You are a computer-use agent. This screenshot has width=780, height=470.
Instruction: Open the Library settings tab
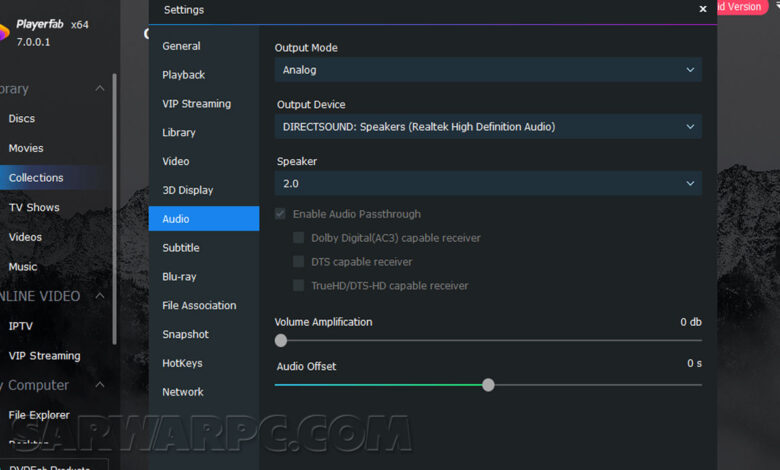[x=204, y=133]
